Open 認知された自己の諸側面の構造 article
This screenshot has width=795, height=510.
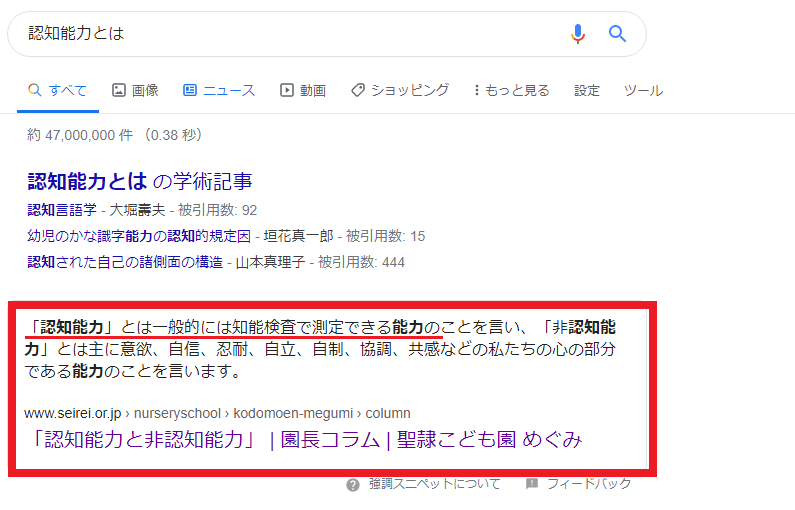point(125,262)
